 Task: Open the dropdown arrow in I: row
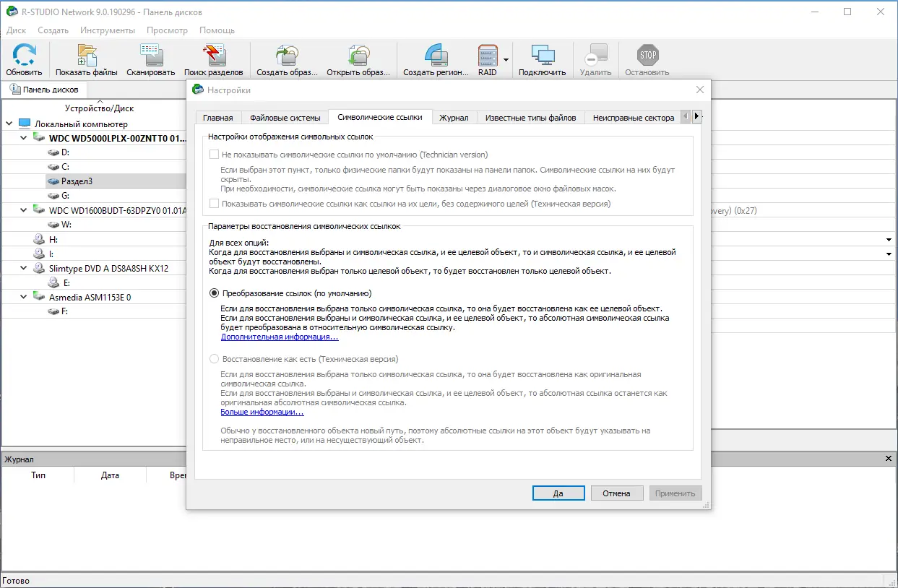point(889,254)
